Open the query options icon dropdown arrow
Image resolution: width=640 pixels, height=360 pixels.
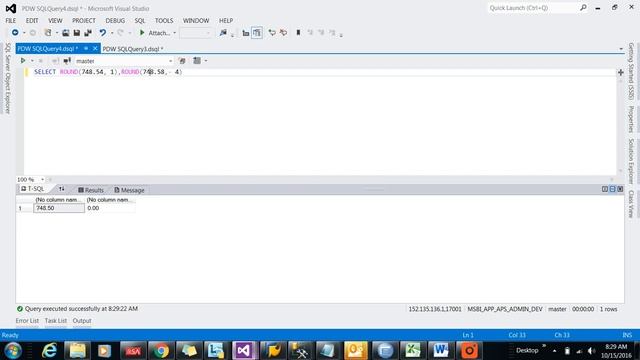[x=206, y=61]
